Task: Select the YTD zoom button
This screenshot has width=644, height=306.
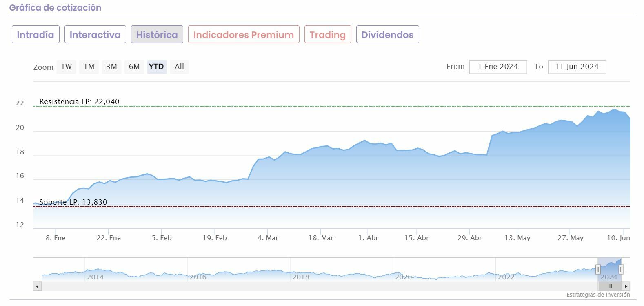Action: point(156,67)
